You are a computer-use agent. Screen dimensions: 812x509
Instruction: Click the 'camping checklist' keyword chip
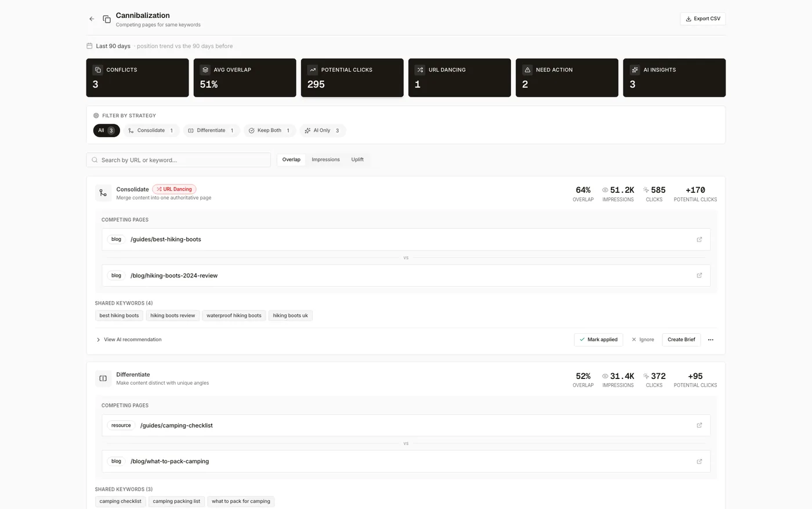pos(120,501)
